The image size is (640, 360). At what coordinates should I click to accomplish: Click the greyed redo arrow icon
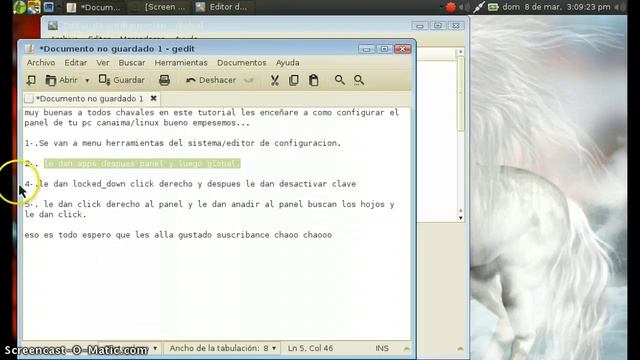pos(249,80)
